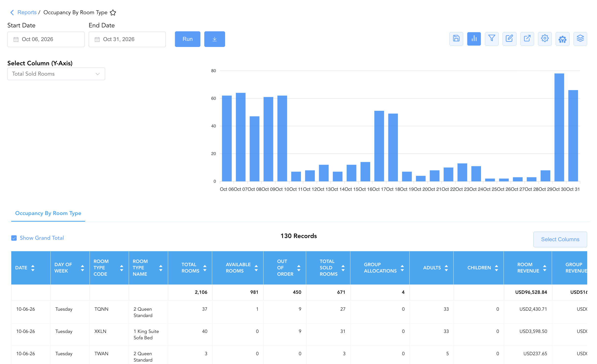Sort by AVAILABLE ROOMS column
The image size is (597, 364).
click(x=256, y=268)
